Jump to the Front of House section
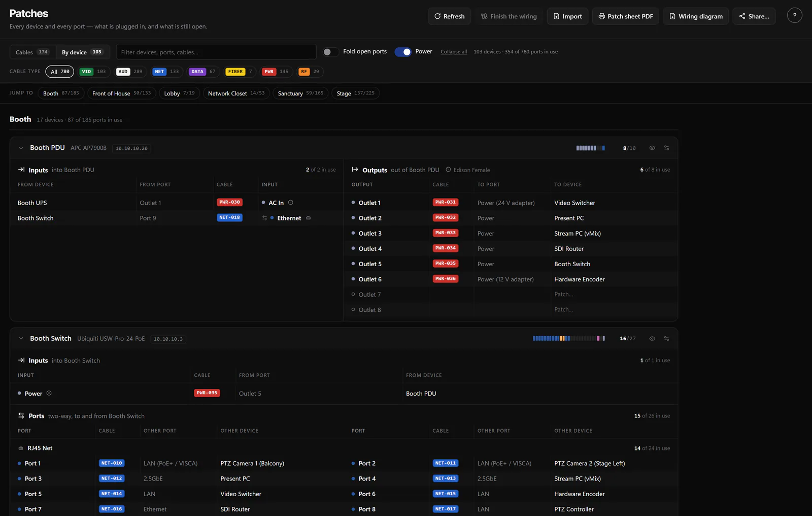This screenshot has height=516, width=812. 121,93
